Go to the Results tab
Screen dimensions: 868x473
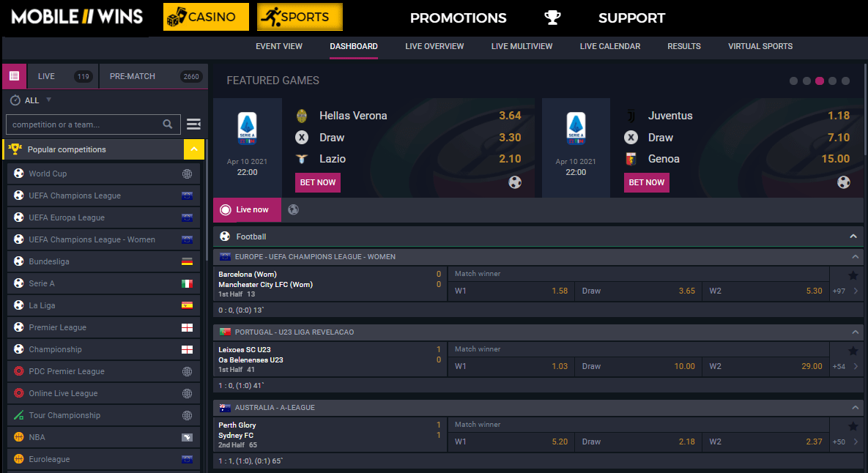point(684,46)
